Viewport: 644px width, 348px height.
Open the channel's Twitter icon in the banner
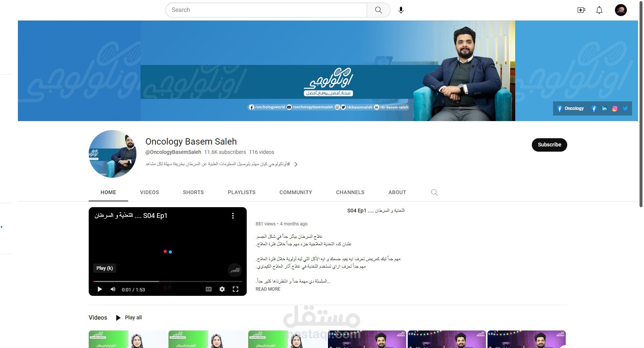pos(625,108)
